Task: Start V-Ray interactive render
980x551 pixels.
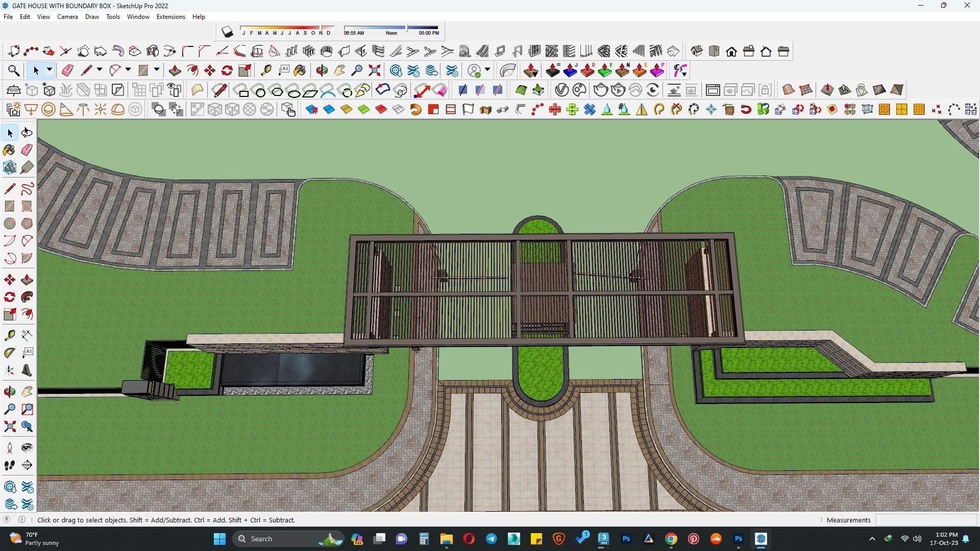Action: coord(618,90)
